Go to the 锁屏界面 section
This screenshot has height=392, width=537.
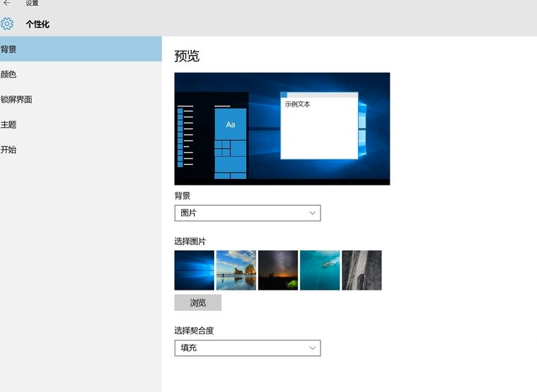(x=16, y=99)
